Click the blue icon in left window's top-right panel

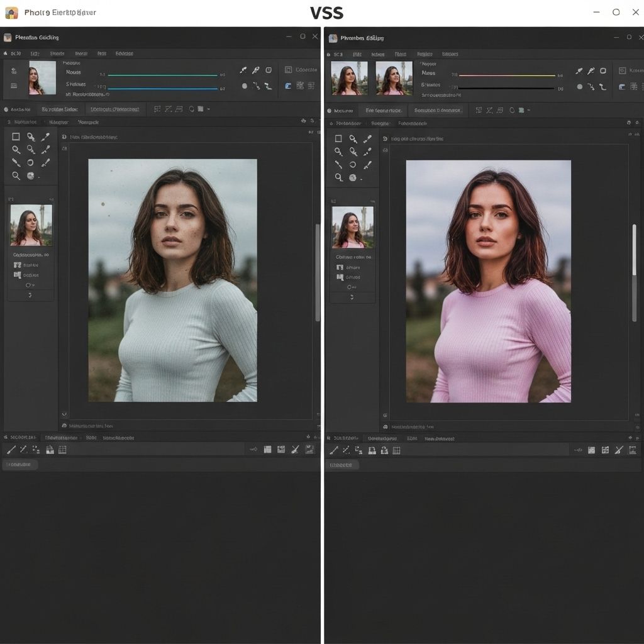[288, 86]
